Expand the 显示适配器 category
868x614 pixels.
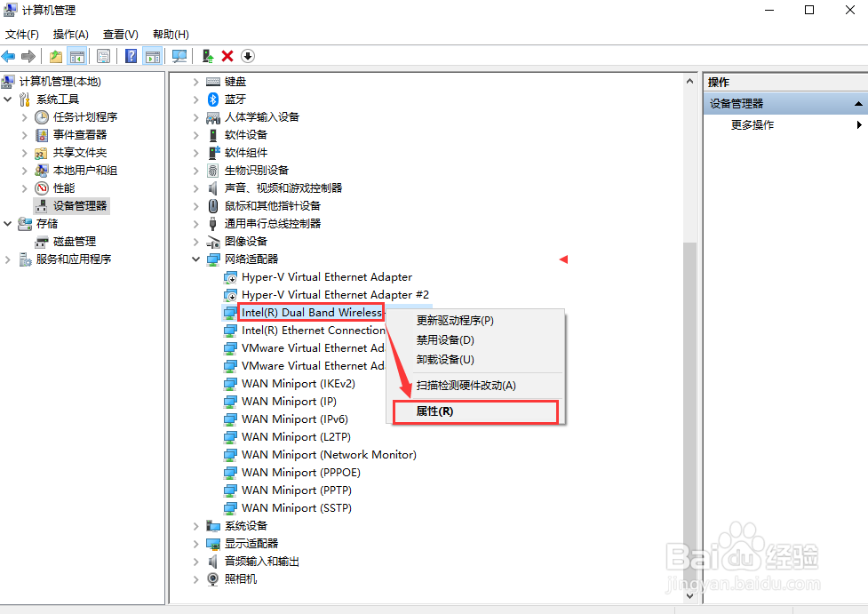(196, 543)
